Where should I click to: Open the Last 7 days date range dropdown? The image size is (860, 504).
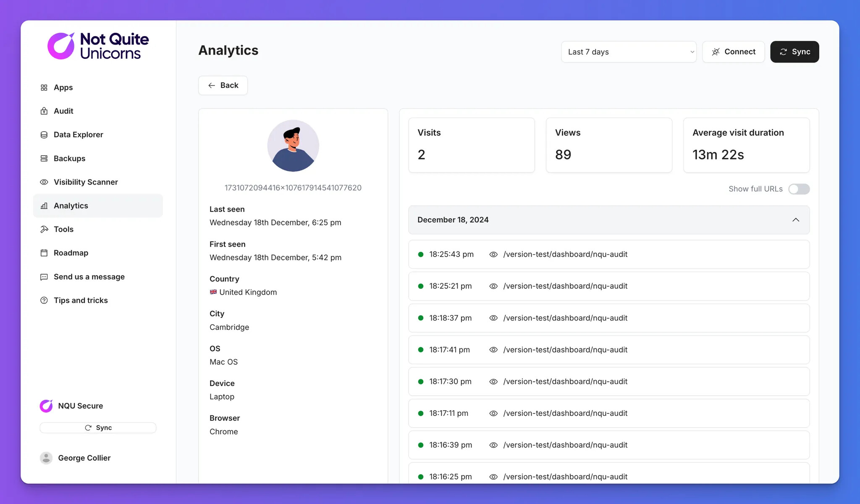point(629,52)
